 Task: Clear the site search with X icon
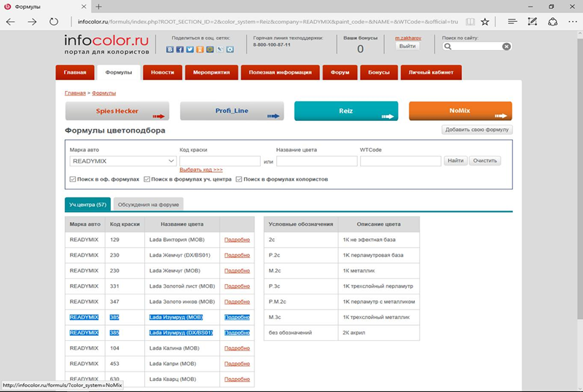tap(506, 47)
